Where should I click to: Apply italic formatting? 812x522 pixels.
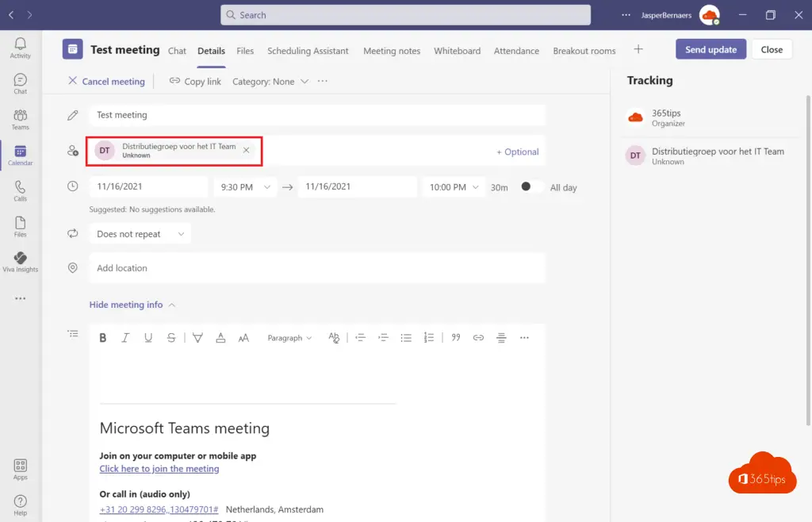[x=125, y=338]
